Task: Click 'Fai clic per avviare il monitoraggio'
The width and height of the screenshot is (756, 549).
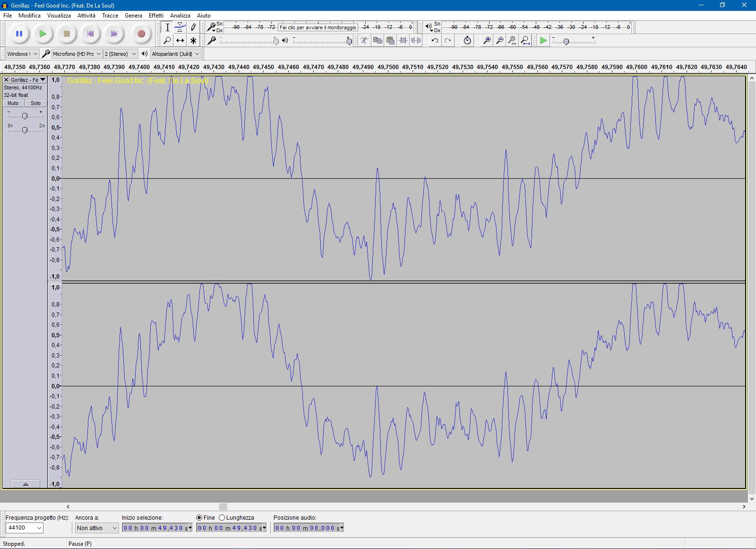Action: pyautogui.click(x=318, y=27)
